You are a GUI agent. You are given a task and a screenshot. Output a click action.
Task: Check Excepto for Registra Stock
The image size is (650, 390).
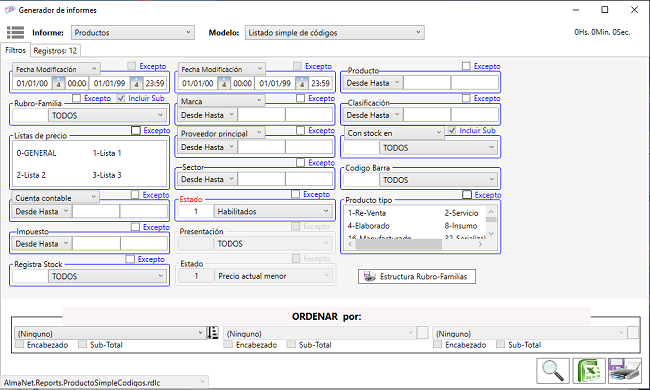130,259
